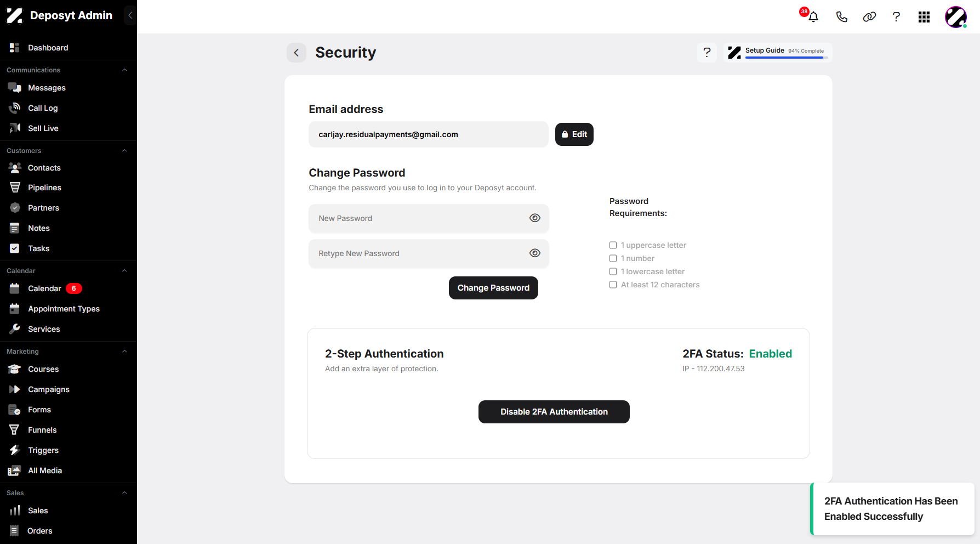Viewport: 980px width, 544px height.
Task: Tick the At least 12 characters checkbox
Action: (613, 285)
